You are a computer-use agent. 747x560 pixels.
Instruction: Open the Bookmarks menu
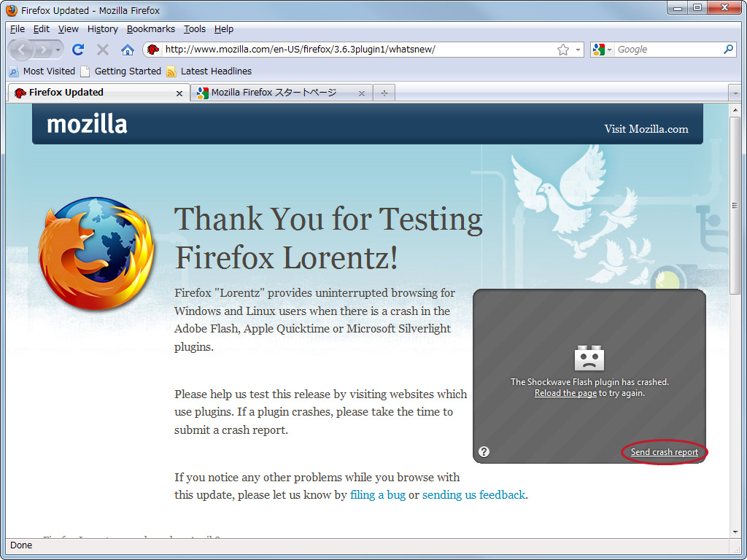click(x=150, y=29)
